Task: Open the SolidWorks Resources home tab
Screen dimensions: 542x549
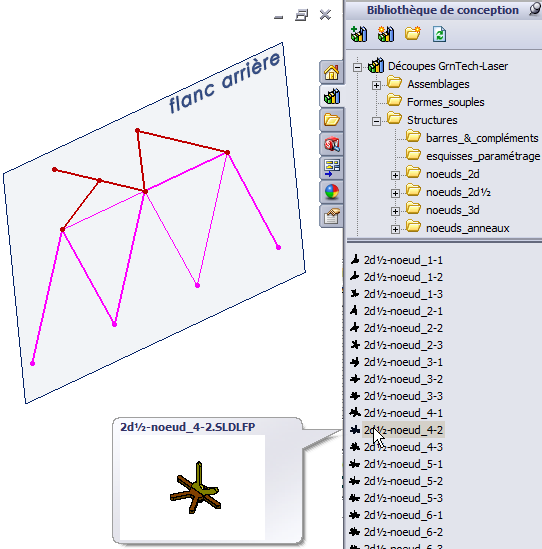Action: click(331, 72)
